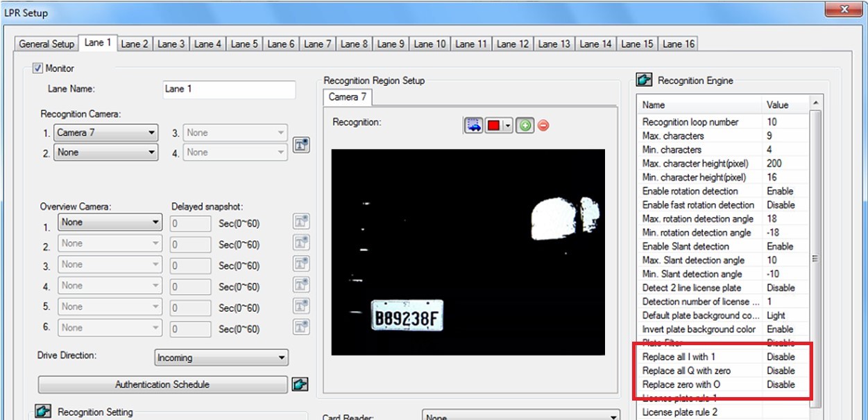
Task: Toggle the Monitor checkbox
Action: tap(37, 68)
